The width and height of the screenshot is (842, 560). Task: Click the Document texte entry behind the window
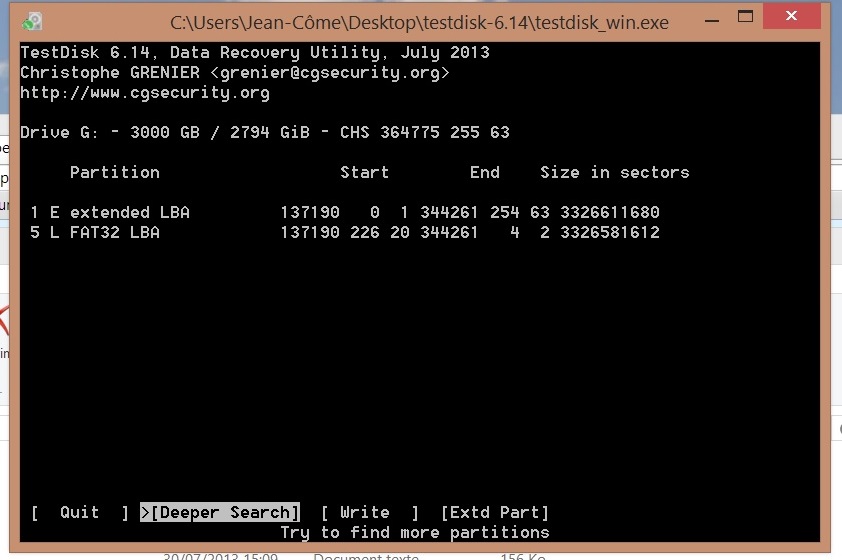click(366, 556)
